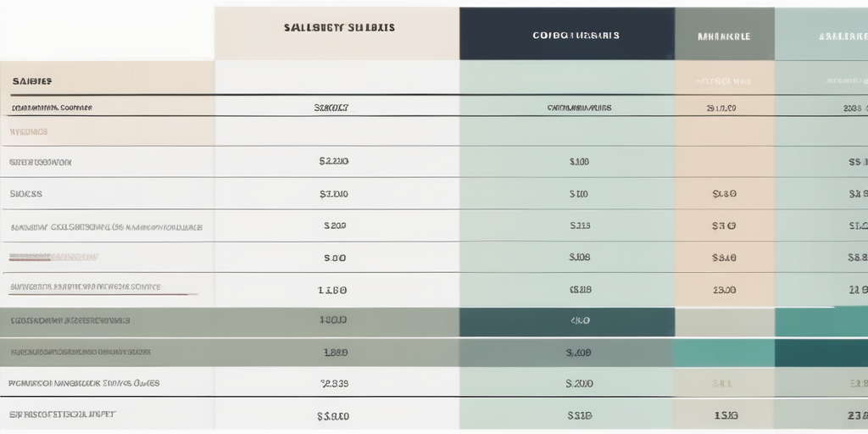
Task: Click the dark teal highlighted cell in green column
Action: tap(566, 321)
